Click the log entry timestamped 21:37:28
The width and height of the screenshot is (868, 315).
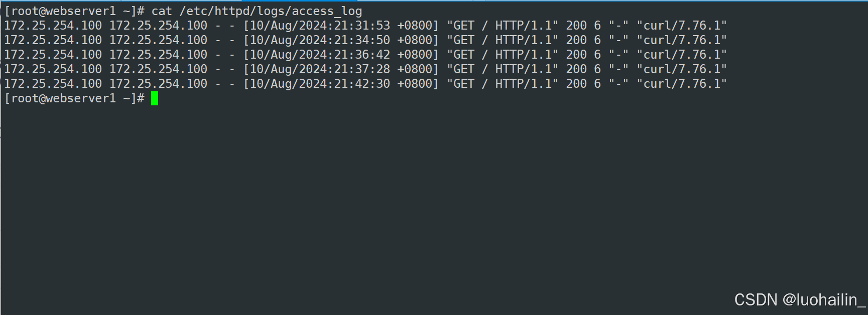point(365,69)
